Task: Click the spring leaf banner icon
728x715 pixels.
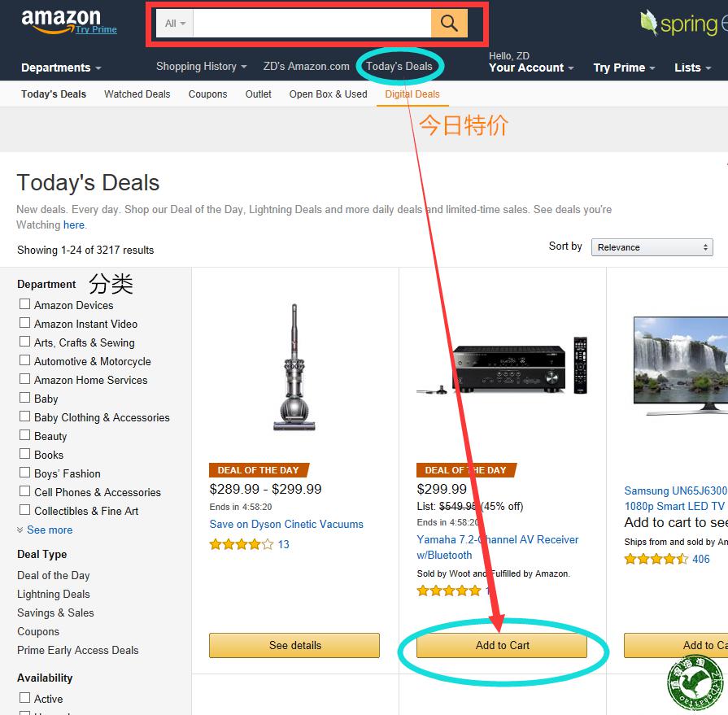Action: pos(648,22)
